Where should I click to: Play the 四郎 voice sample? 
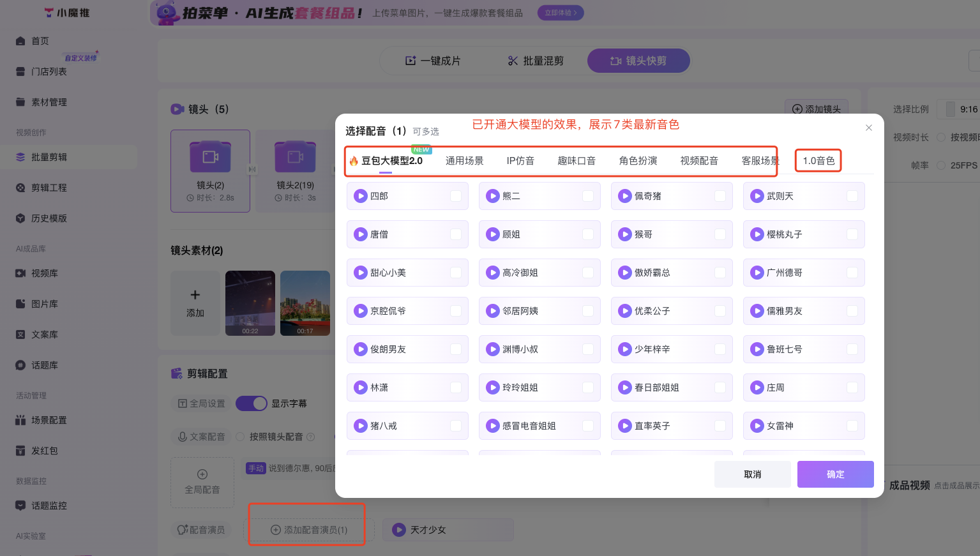point(361,196)
